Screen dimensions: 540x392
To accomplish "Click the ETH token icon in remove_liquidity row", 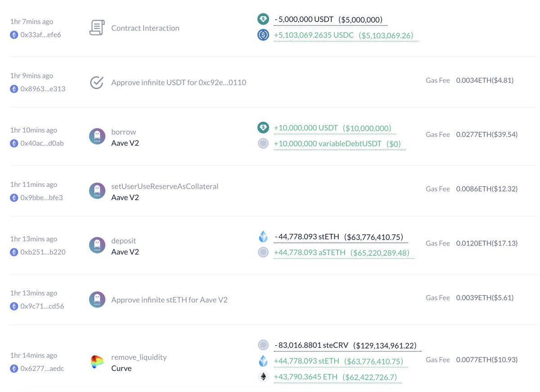I will pos(263,377).
